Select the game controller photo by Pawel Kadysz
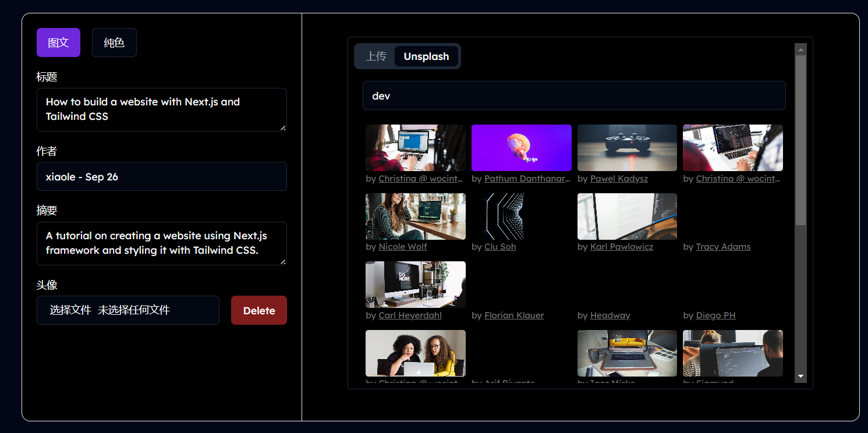Viewport: 868px width, 433px height. (627, 147)
